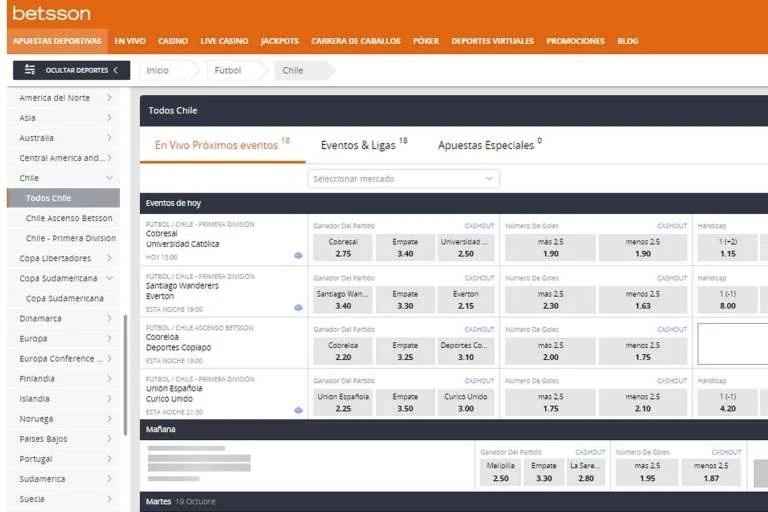
Task: Expand the Portugal category
Action: [x=64, y=459]
